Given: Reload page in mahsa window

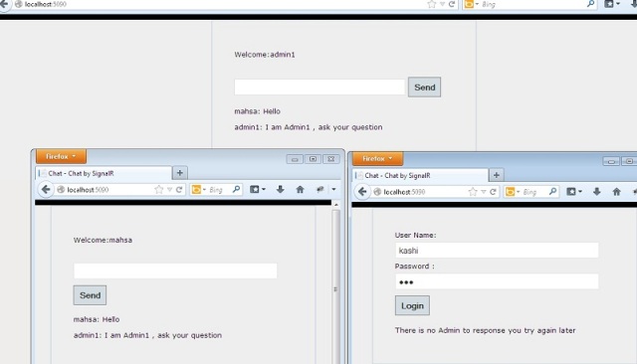Looking at the screenshot, I should tap(179, 190).
